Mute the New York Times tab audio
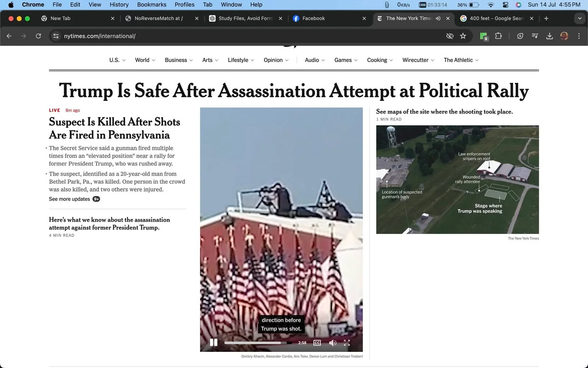The height and width of the screenshot is (368, 588). point(438,18)
